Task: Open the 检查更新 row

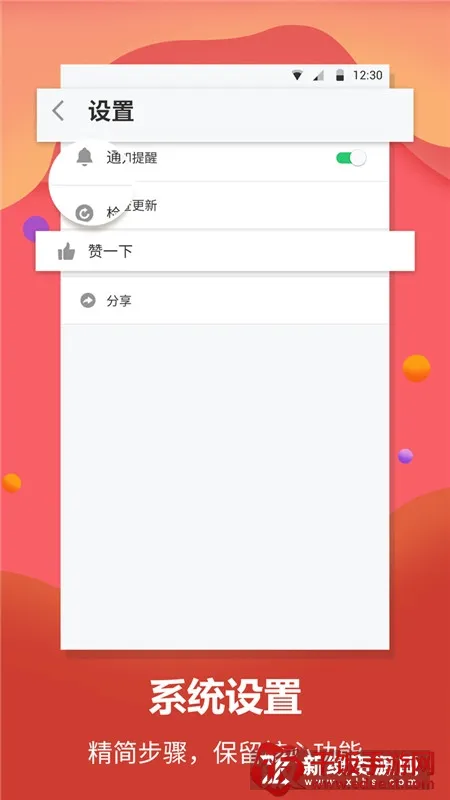Action: (224, 206)
